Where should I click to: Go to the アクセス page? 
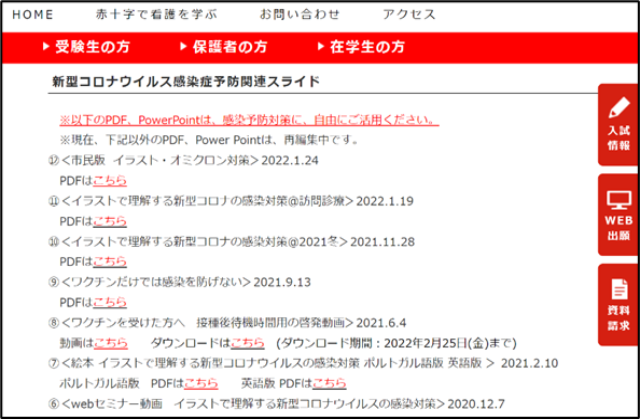pyautogui.click(x=409, y=15)
